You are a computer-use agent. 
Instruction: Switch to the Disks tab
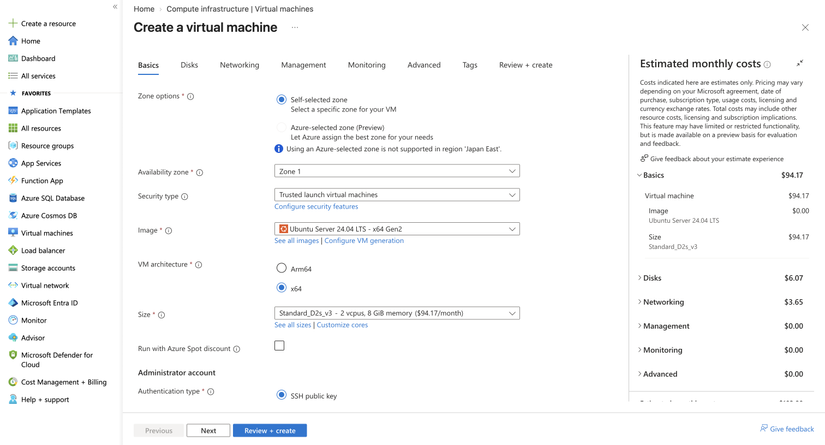(189, 65)
